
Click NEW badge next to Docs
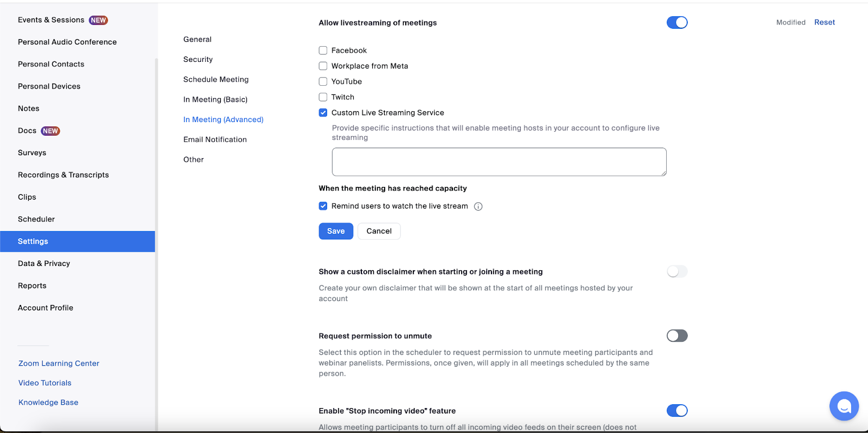click(50, 131)
